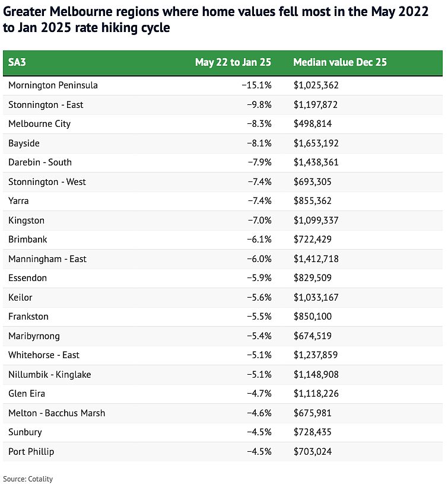The width and height of the screenshot is (448, 488).
Task: Select the Manningham - East row name
Action: click(x=47, y=259)
